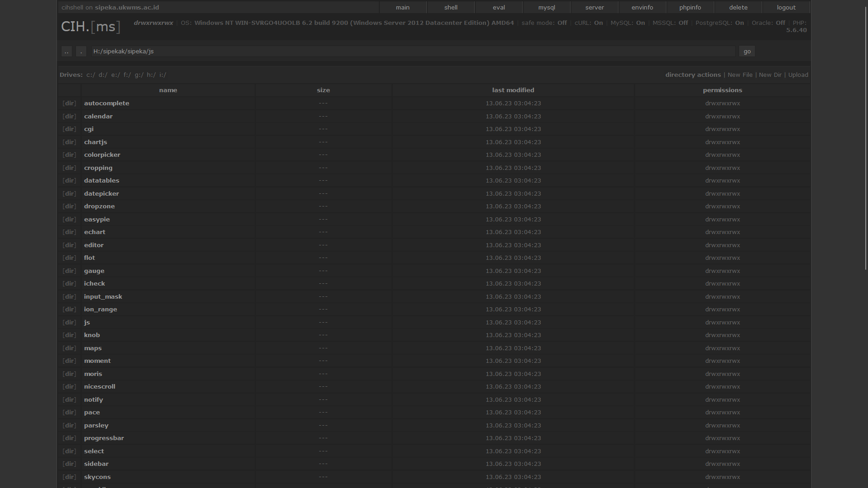Open the echart directory
868x488 pixels.
(94, 232)
